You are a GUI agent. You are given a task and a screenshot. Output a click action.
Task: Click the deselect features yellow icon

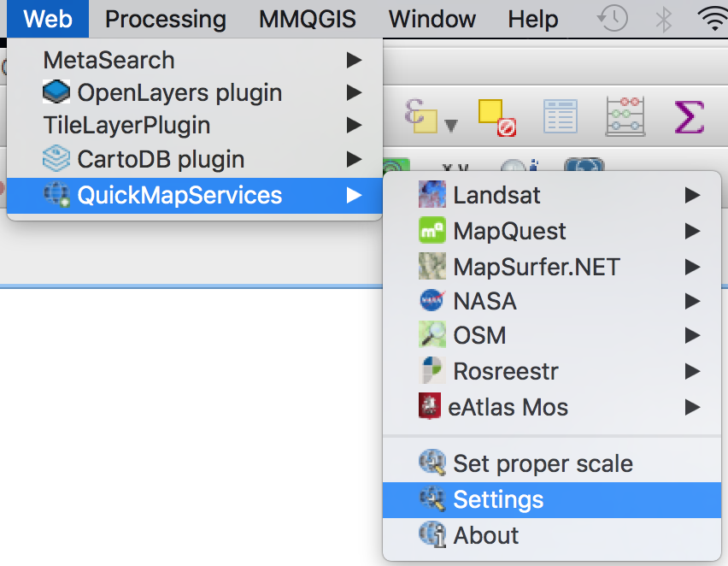(x=496, y=117)
